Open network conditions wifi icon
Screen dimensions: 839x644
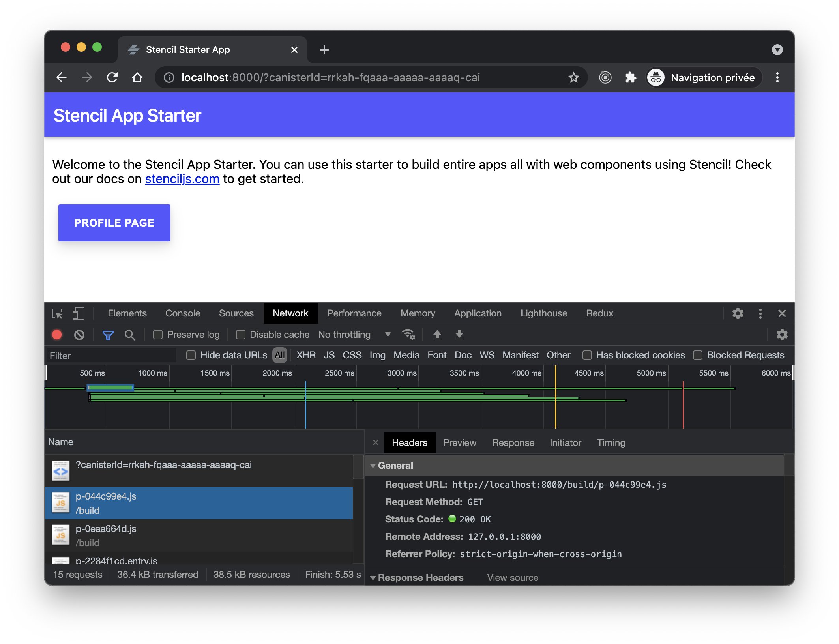pyautogui.click(x=408, y=335)
